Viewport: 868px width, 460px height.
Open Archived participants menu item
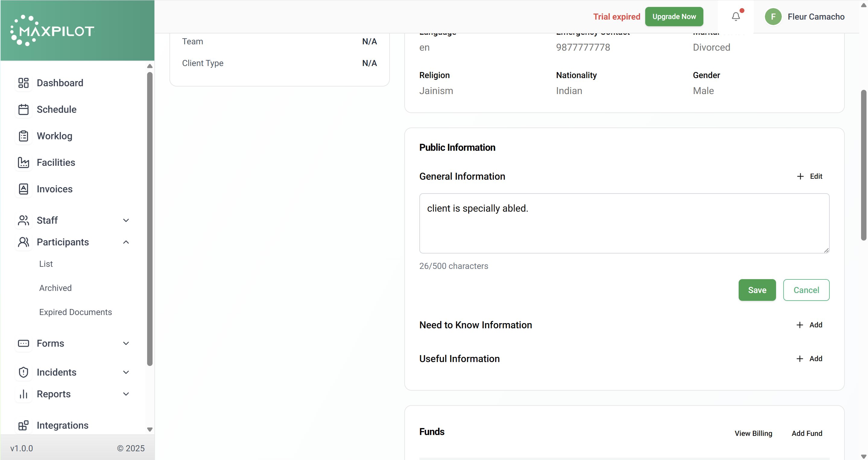click(55, 288)
